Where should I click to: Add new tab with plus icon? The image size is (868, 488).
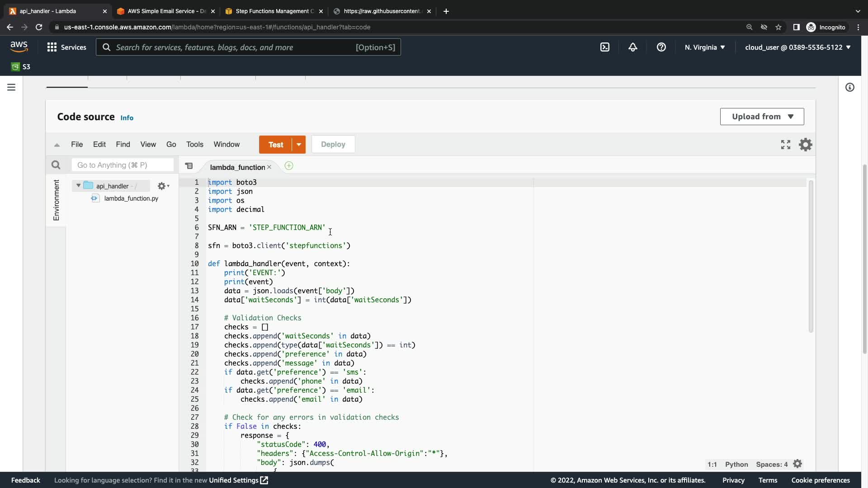pyautogui.click(x=289, y=166)
